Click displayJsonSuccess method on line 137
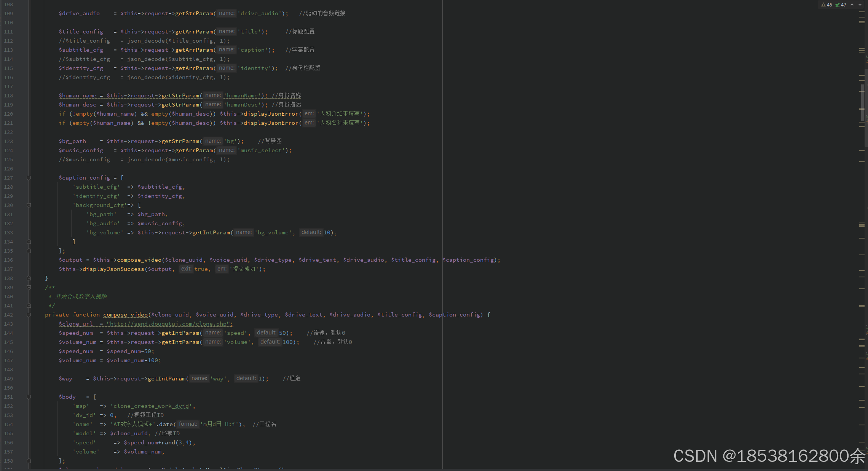868x471 pixels. [x=113, y=269]
